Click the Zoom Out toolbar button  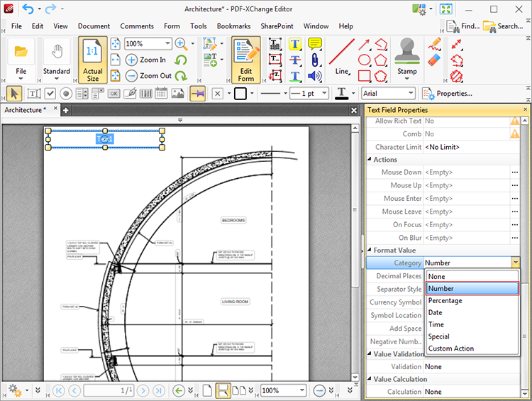149,76
